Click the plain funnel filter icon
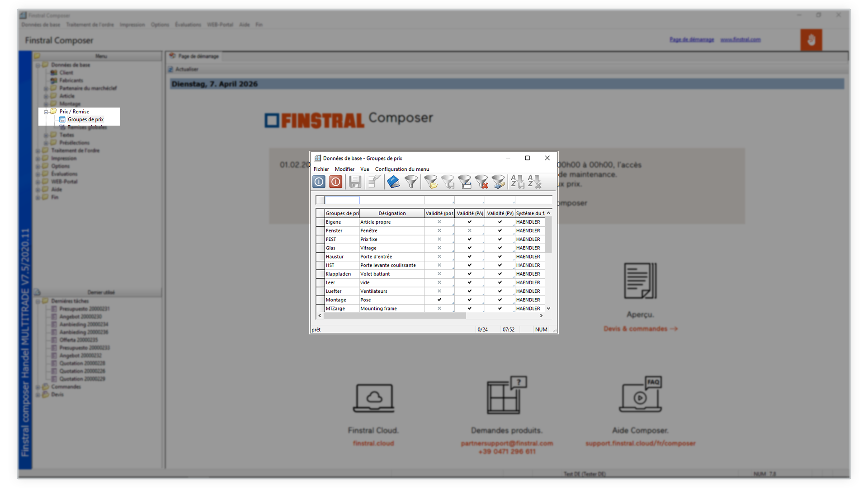The image size is (868, 488). click(x=411, y=182)
